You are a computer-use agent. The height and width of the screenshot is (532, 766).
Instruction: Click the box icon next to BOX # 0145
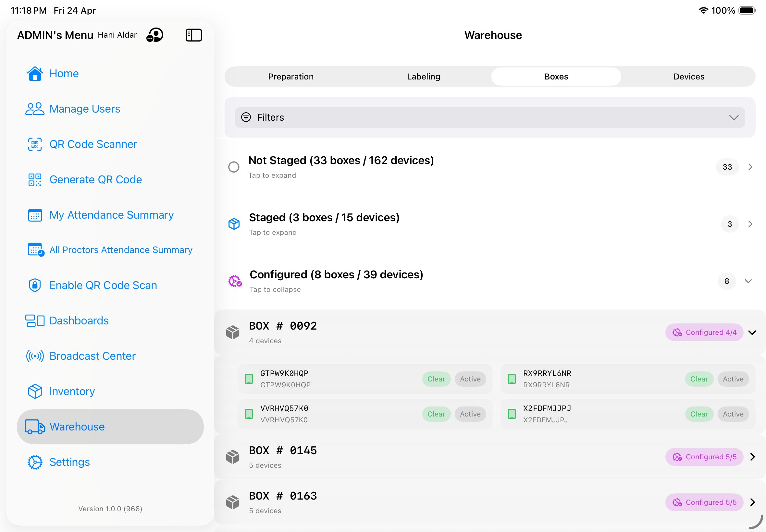click(x=232, y=457)
